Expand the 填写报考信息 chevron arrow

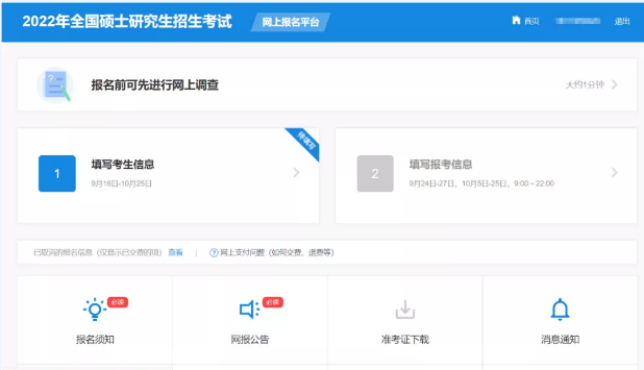(614, 172)
